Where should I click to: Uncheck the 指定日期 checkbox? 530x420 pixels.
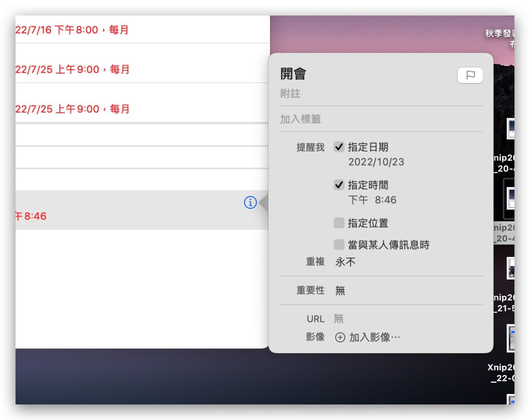(339, 147)
